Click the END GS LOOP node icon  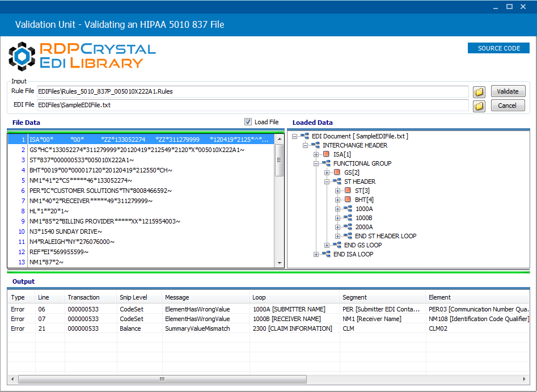[x=337, y=245]
